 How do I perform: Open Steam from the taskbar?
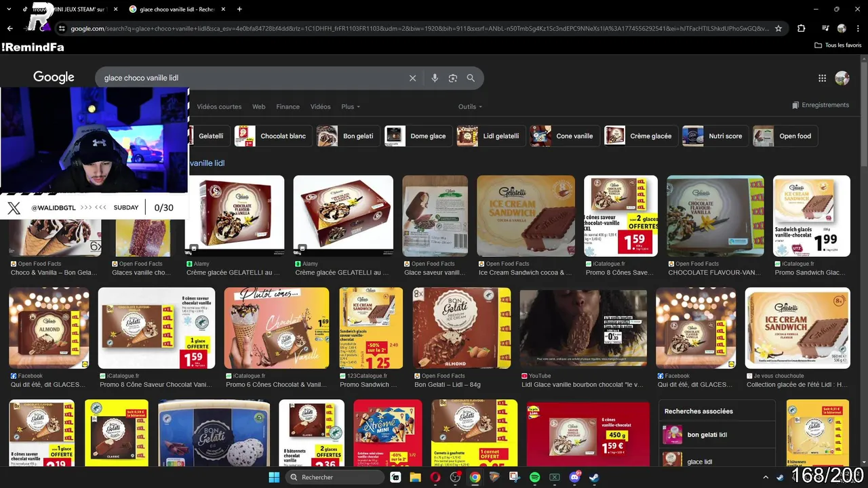[594, 477]
